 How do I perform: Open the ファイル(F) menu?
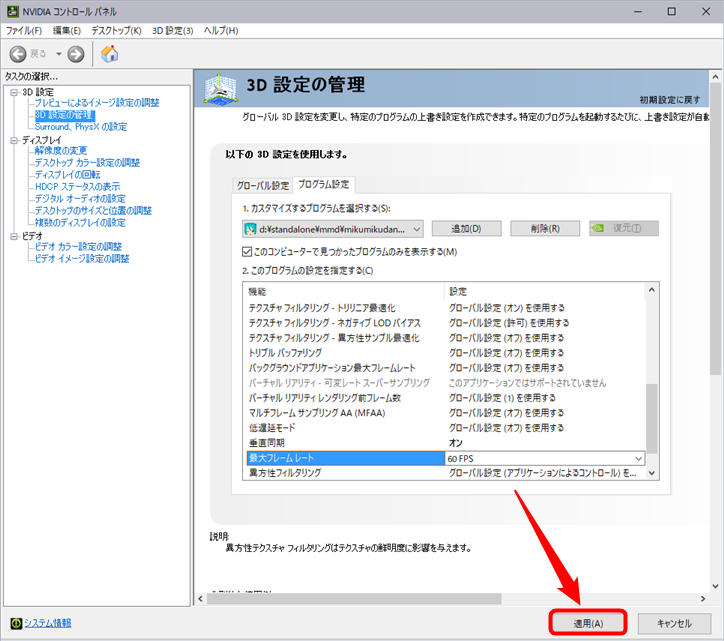(24, 30)
